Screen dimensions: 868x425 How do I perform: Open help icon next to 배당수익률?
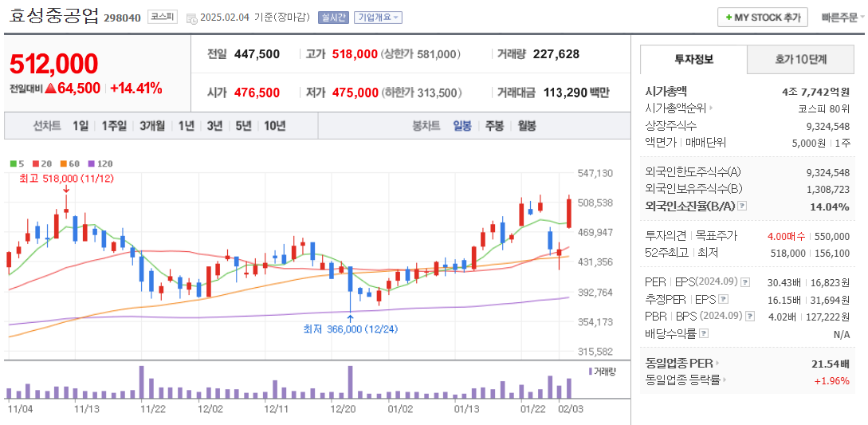pos(704,333)
